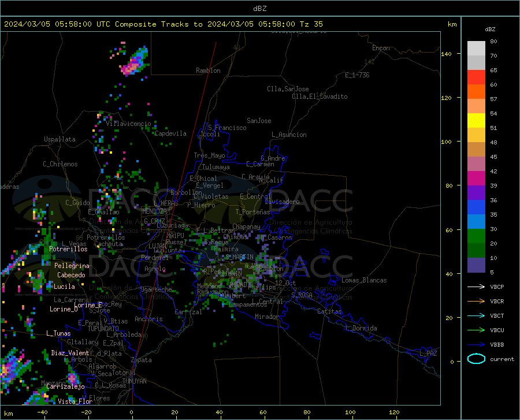This screenshot has height=420, width=520.
Task: Click the SanJose map label
Action: pyautogui.click(x=259, y=121)
